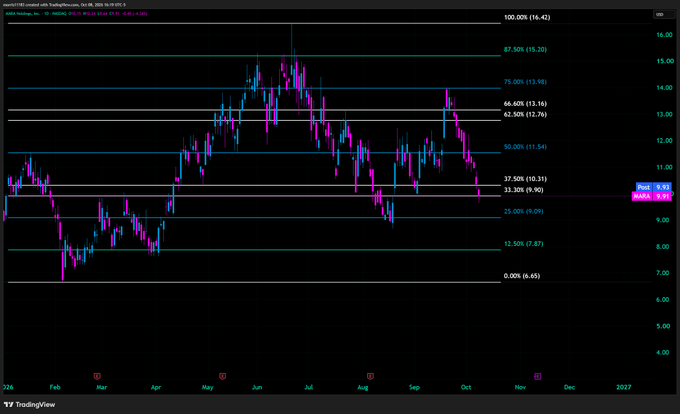
Task: Select the 12.50% (7.87) Fib level label
Action: (x=523, y=244)
